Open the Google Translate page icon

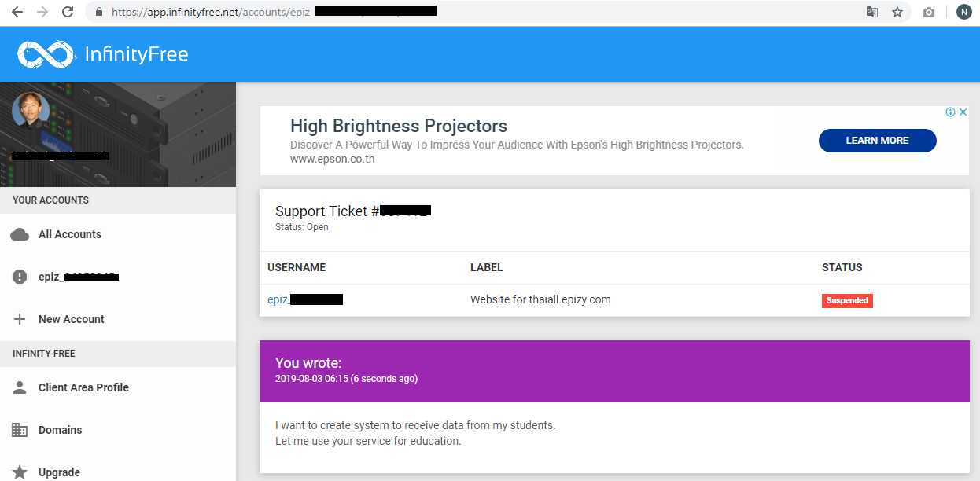pyautogui.click(x=872, y=12)
